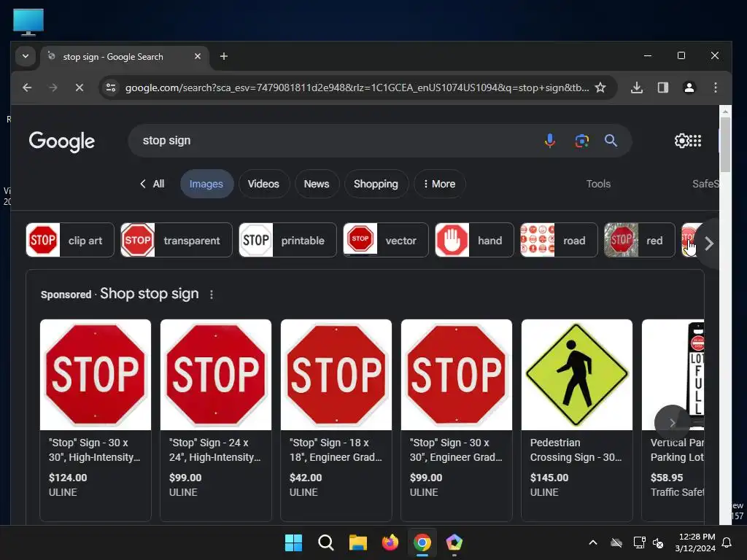Select the vector filter chip

pos(386,240)
